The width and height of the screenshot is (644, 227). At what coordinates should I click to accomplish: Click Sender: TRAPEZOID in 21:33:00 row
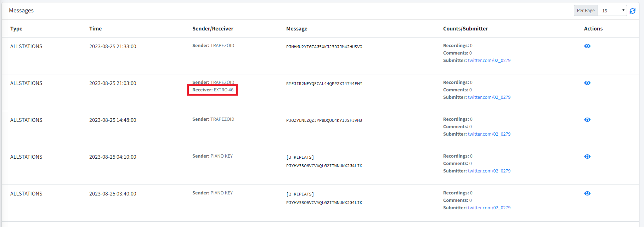[x=213, y=46]
